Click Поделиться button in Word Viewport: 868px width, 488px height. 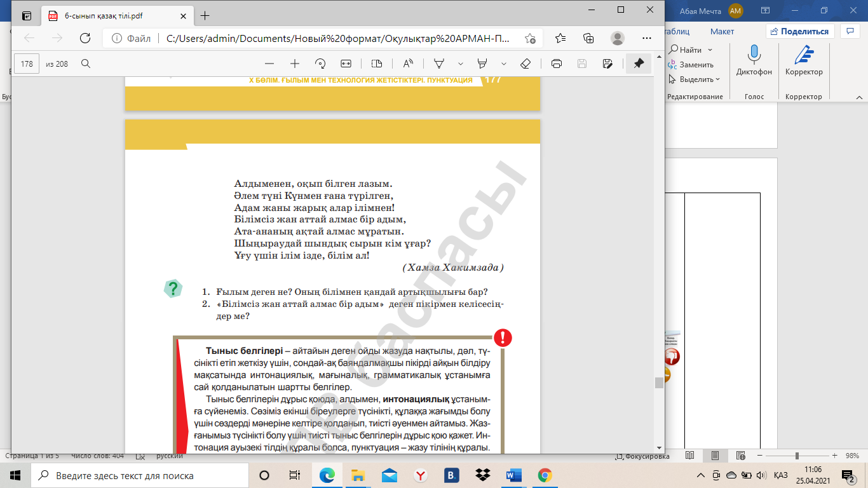(x=799, y=31)
